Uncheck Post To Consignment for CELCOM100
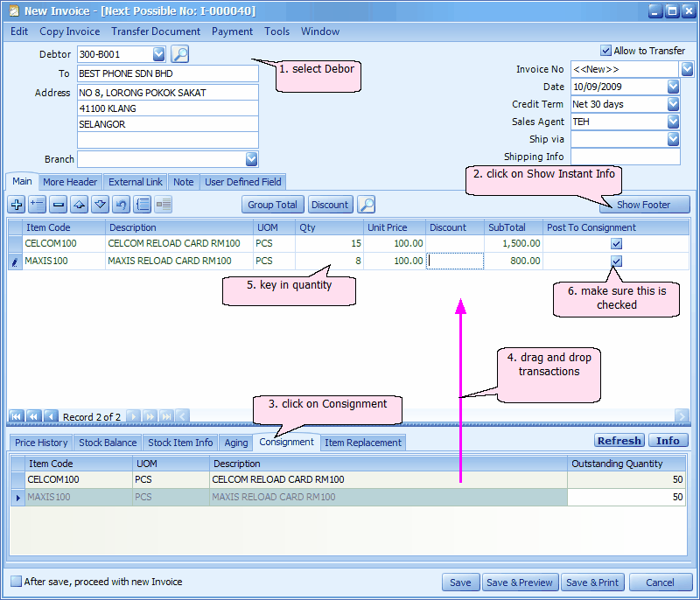 (617, 243)
